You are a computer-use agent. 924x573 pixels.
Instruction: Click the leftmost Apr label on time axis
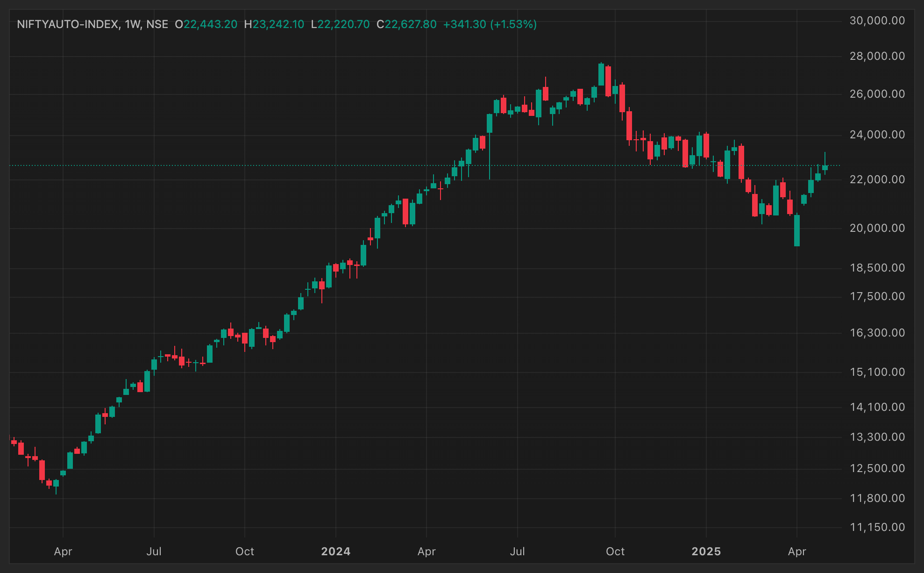(63, 552)
